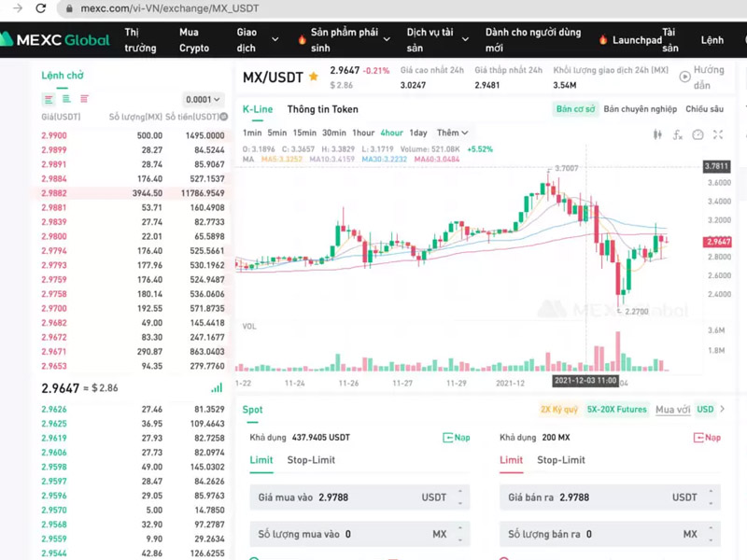This screenshot has height=560, width=747.
Task: Select the 1min timeframe
Action: click(252, 133)
